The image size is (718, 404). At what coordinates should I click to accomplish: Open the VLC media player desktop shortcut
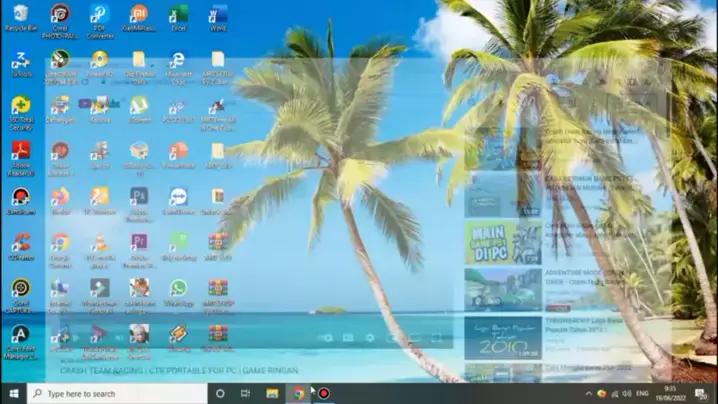tap(99, 242)
